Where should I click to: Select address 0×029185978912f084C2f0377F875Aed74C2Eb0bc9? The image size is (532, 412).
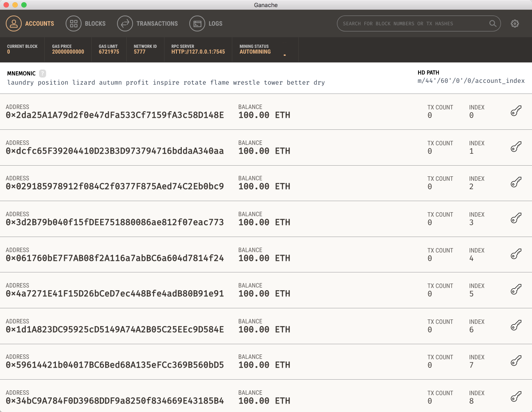pyautogui.click(x=115, y=187)
